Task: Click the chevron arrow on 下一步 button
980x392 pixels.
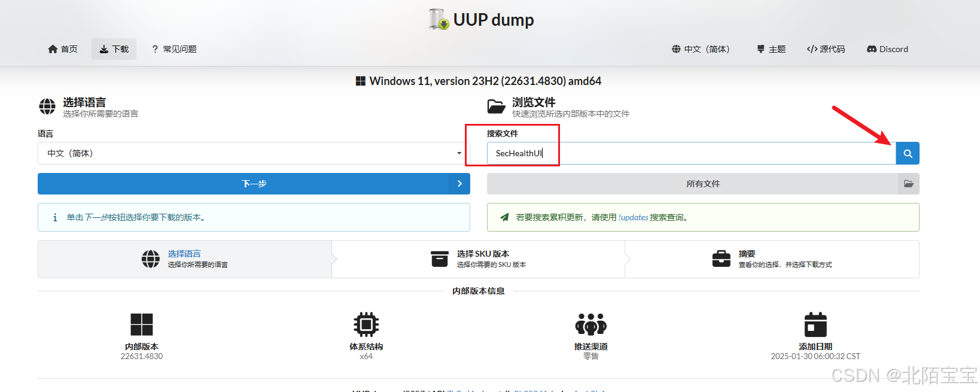Action: [x=459, y=184]
